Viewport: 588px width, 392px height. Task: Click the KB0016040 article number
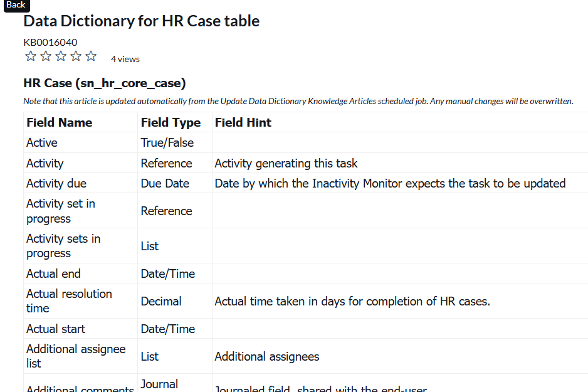click(x=50, y=42)
